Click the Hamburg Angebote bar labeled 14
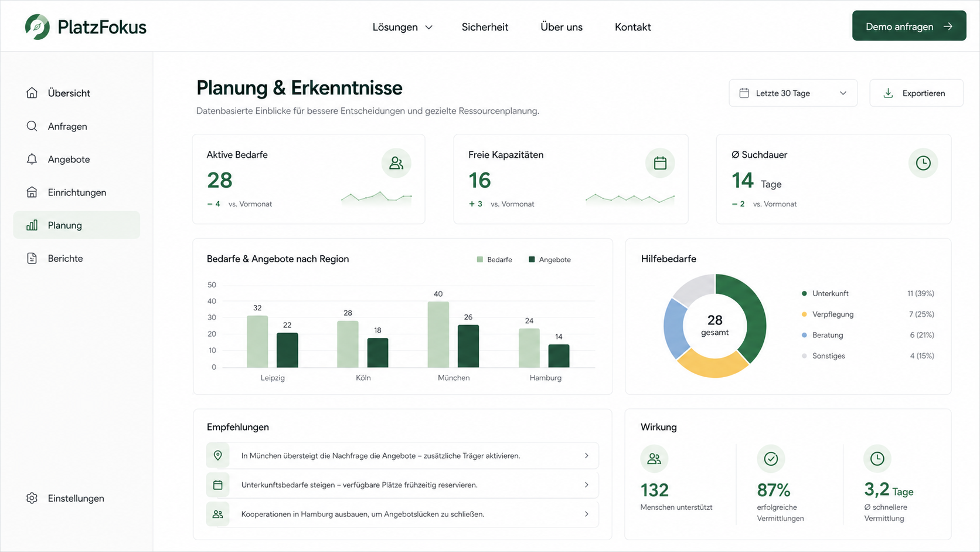The height and width of the screenshot is (552, 980). pos(559,356)
